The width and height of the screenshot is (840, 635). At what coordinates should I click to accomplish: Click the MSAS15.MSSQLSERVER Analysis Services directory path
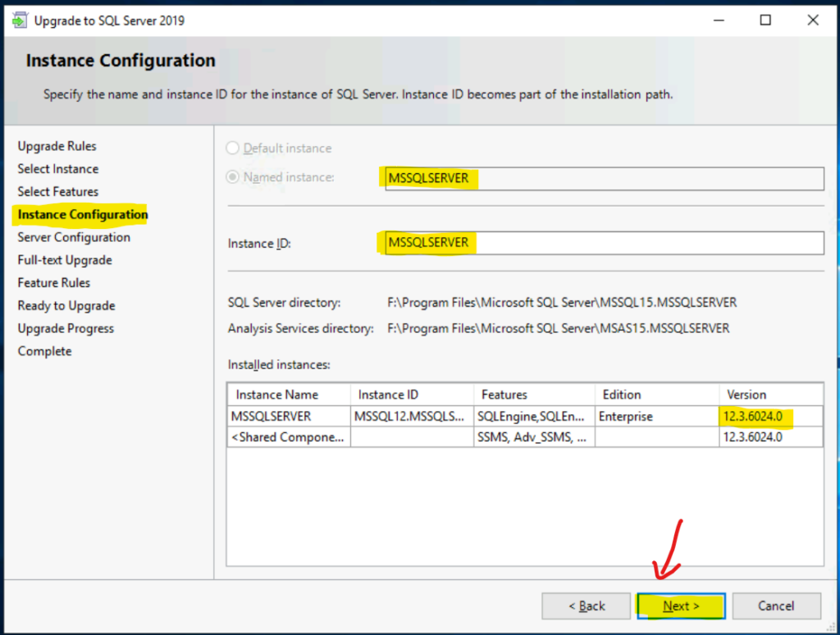558,328
